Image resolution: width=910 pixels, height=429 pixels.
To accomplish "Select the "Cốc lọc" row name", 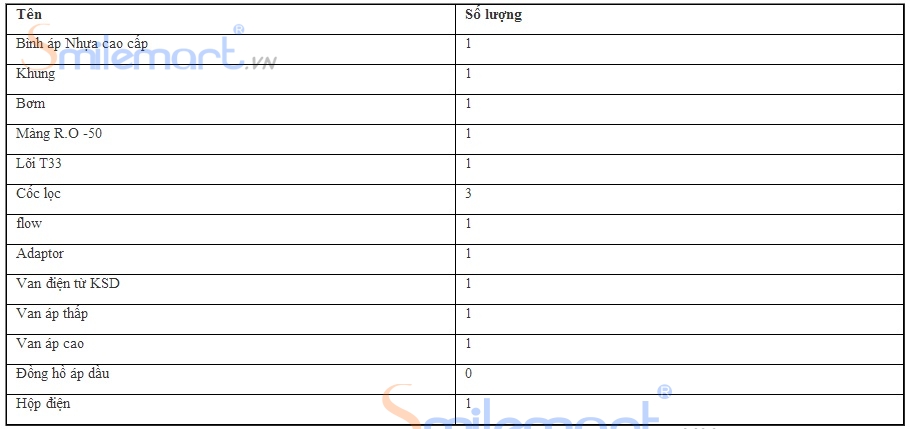I will click(39, 194).
